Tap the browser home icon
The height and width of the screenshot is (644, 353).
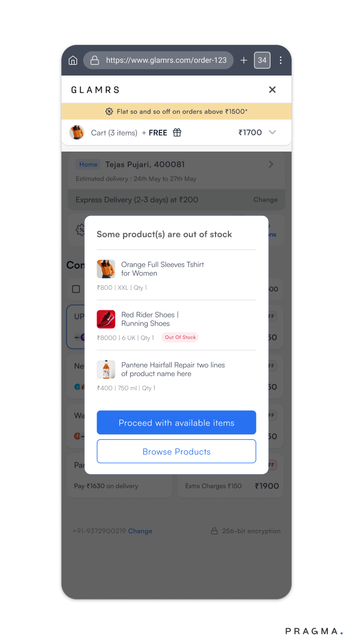pos(73,60)
